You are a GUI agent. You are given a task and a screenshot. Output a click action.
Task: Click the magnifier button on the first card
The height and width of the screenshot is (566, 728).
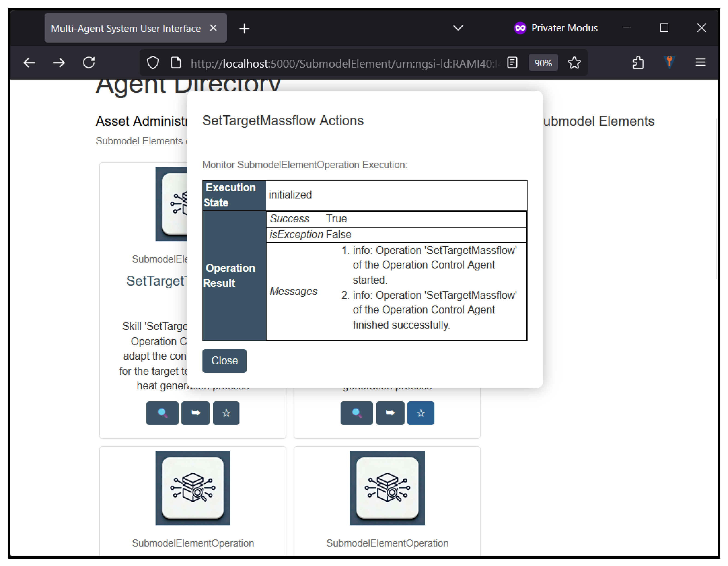pos(162,413)
